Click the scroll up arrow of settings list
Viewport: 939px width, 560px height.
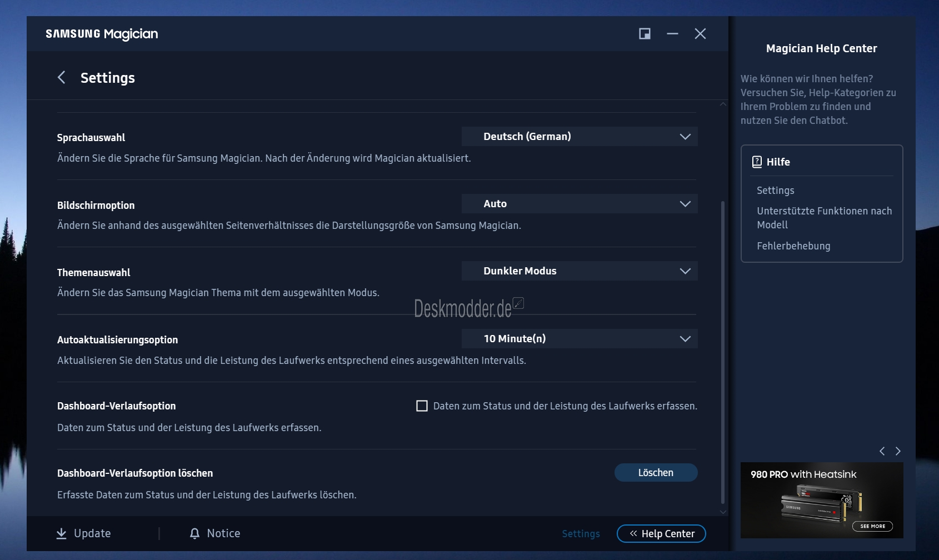tap(723, 104)
